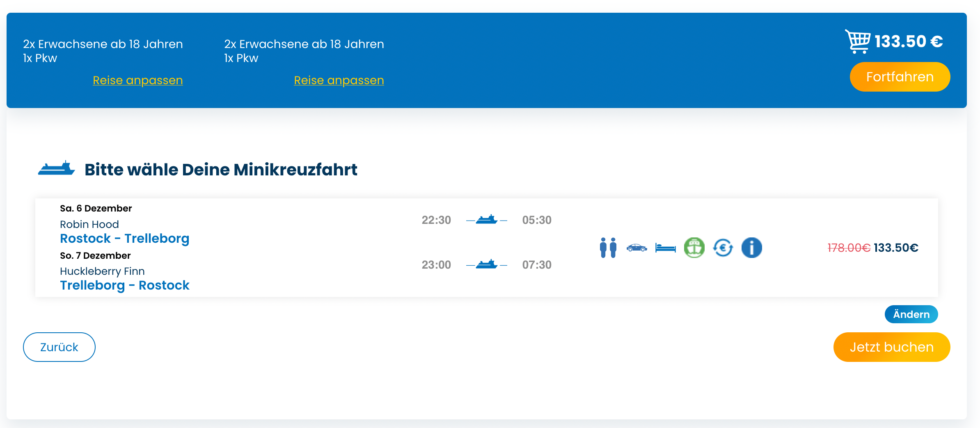This screenshot has width=980, height=428.
Task: Select the ferry icon between 22:30 and 05:30
Action: [487, 220]
